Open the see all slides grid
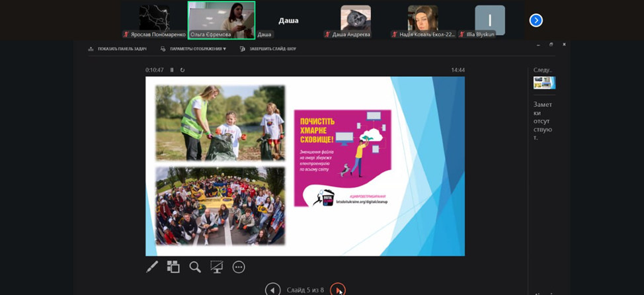 click(x=173, y=267)
